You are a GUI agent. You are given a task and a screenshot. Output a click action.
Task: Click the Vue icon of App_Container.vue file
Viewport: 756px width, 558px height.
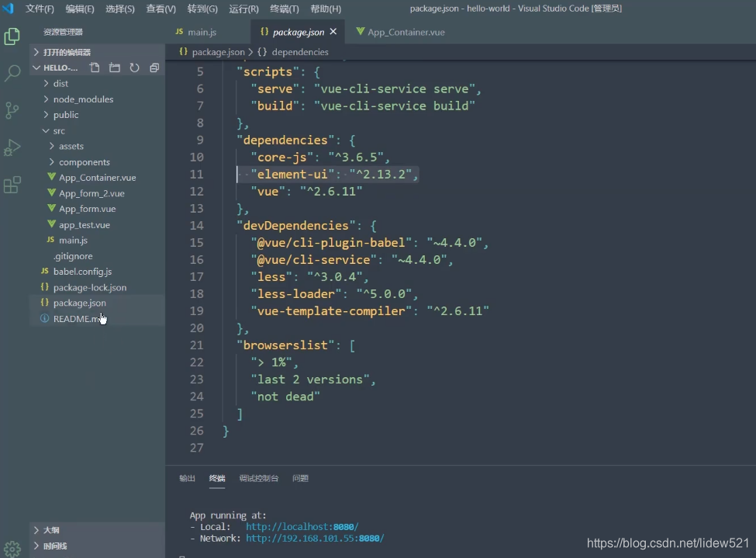tap(52, 177)
